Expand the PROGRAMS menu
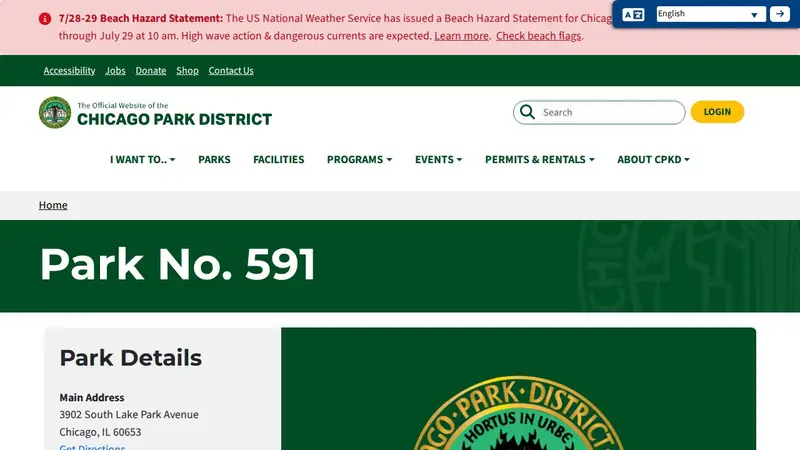800x450 pixels. 360,159
